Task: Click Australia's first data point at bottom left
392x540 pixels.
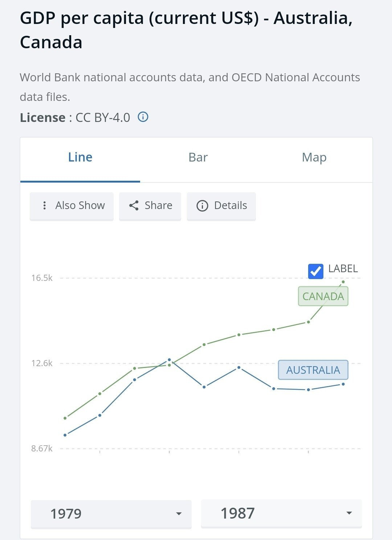Action: (65, 435)
